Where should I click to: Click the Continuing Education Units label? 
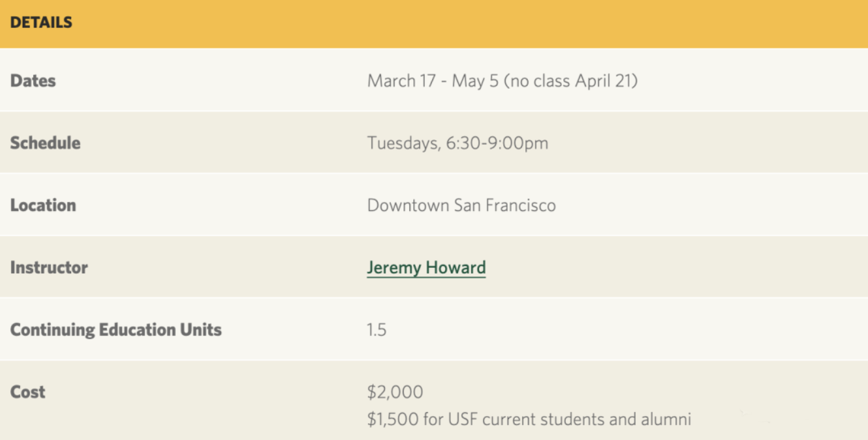point(116,330)
